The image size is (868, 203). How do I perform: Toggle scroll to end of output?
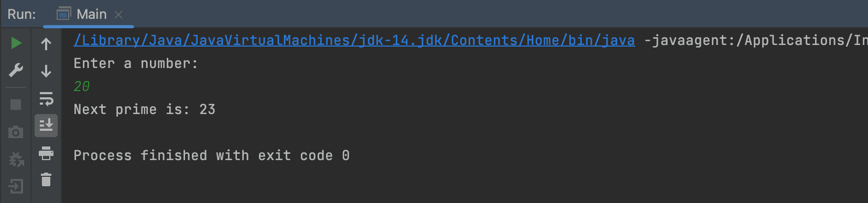(x=46, y=126)
